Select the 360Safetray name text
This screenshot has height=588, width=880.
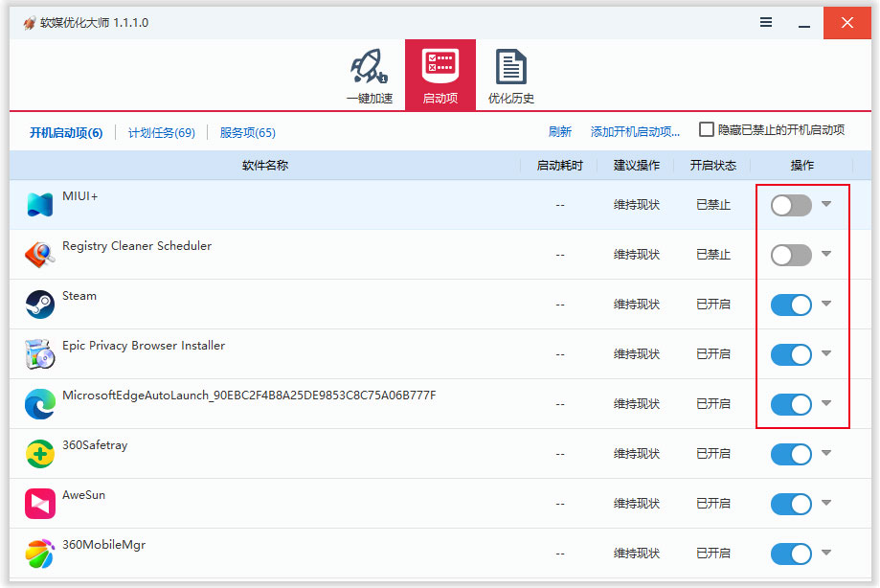pos(95,445)
